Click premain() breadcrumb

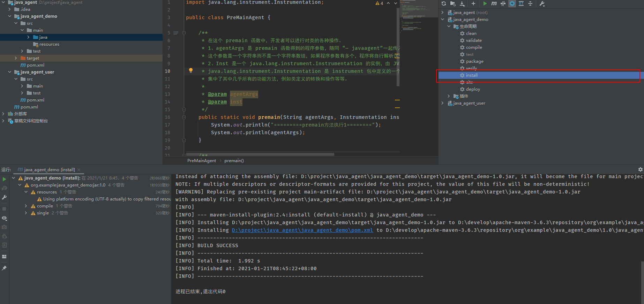click(234, 161)
